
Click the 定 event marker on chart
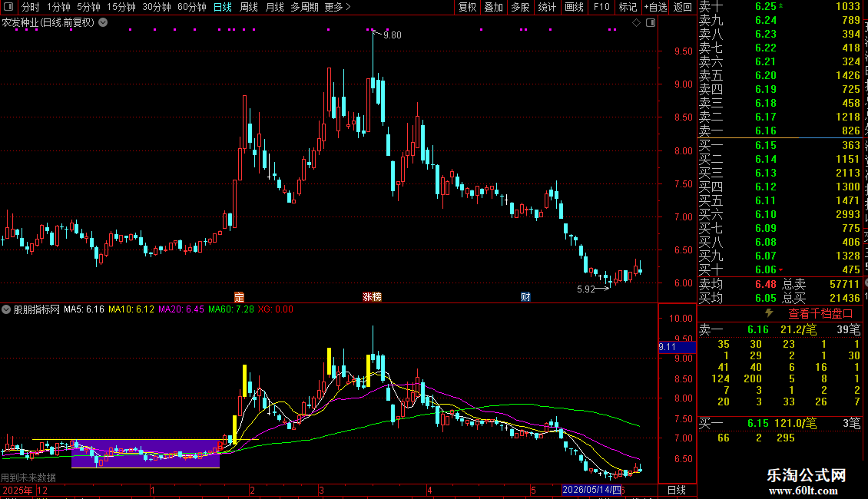pyautogui.click(x=239, y=297)
